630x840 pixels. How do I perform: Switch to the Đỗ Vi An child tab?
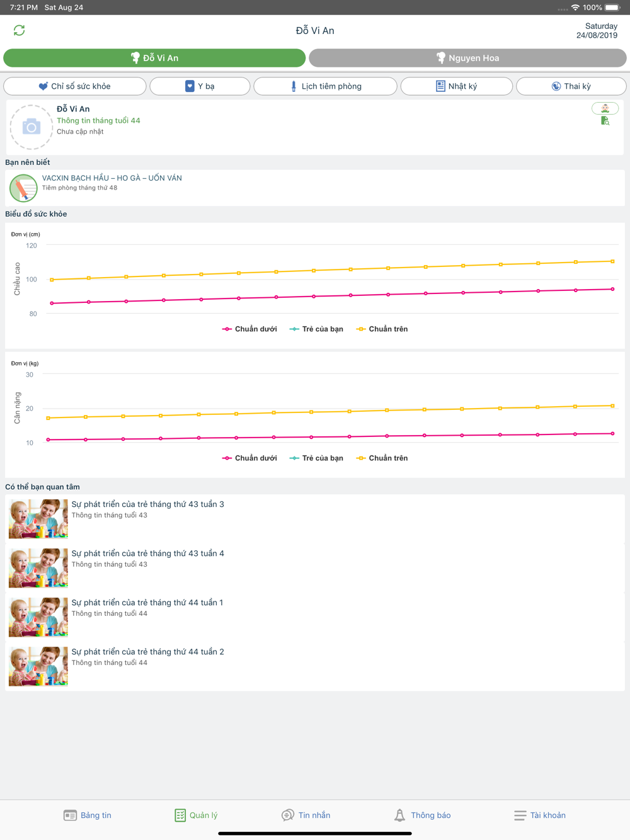coord(154,58)
